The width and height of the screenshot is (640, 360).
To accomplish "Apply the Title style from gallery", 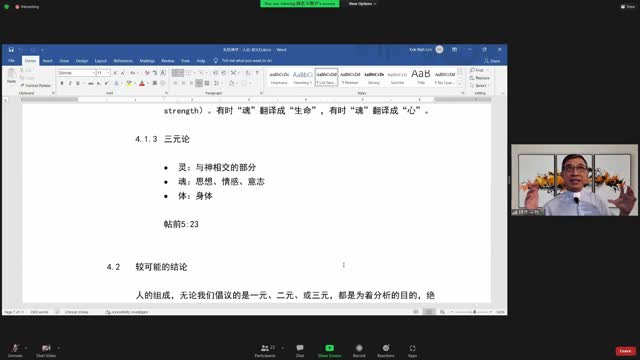I will [x=421, y=77].
